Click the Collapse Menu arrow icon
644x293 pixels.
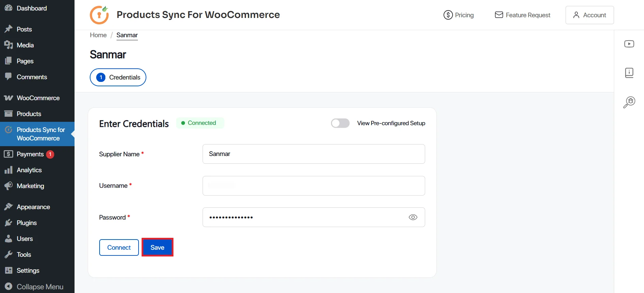8,287
